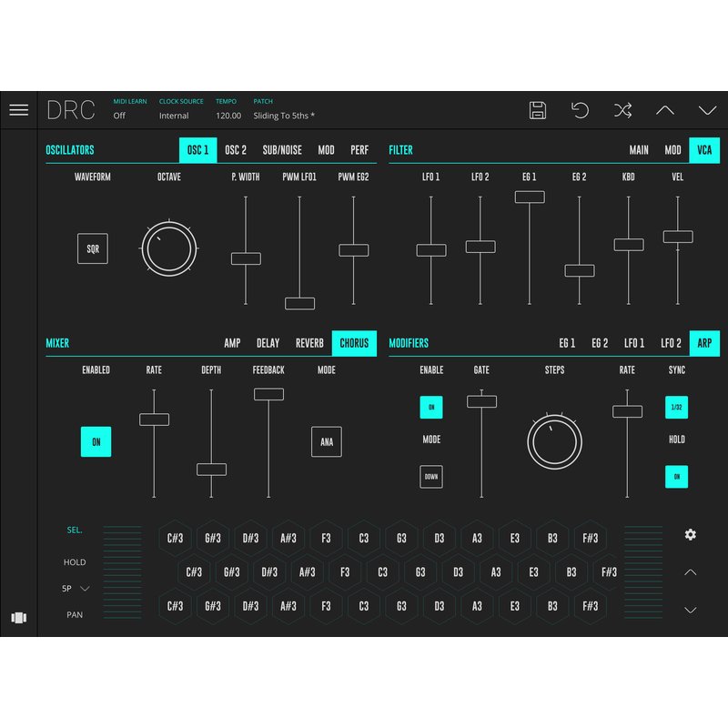Viewport: 728px width, 728px height.
Task: Open Clock Source Internal setting
Action: tap(180, 109)
